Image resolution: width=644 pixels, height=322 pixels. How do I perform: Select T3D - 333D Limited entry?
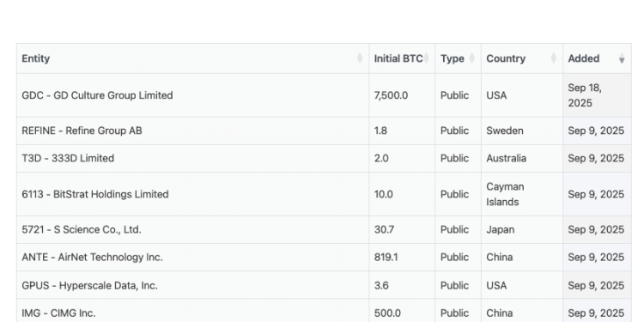click(x=68, y=158)
